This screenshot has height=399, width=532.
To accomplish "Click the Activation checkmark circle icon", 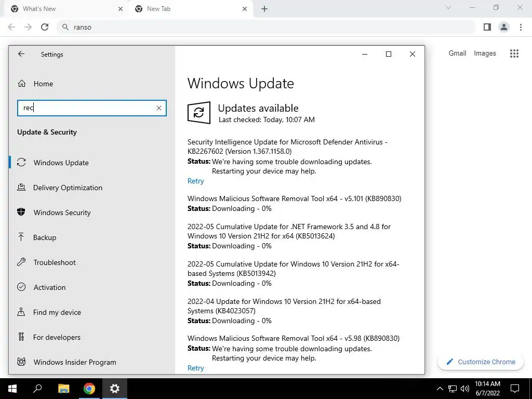I will [x=21, y=287].
